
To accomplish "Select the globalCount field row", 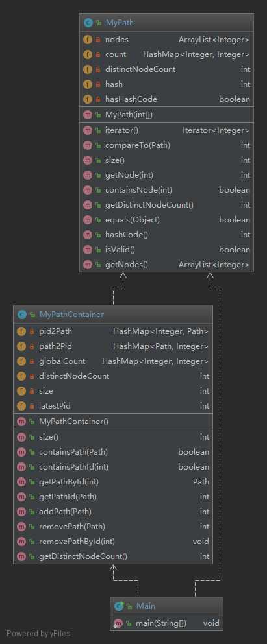I will [113, 361].
